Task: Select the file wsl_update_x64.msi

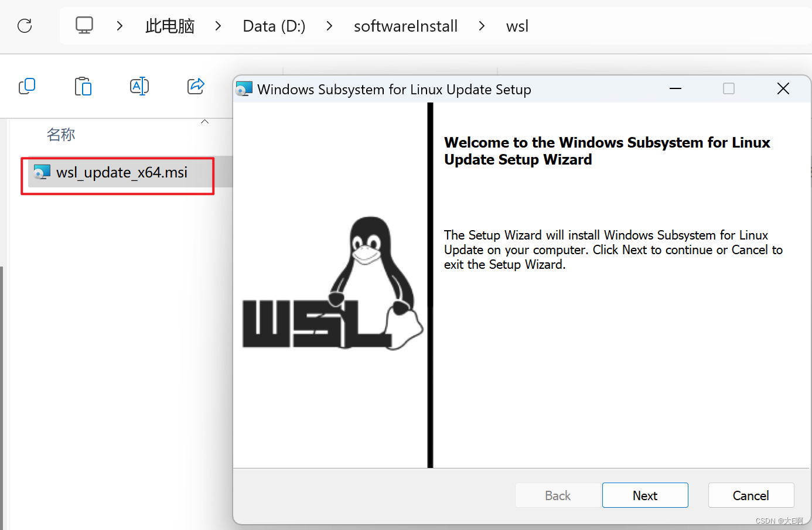Action: 121,172
